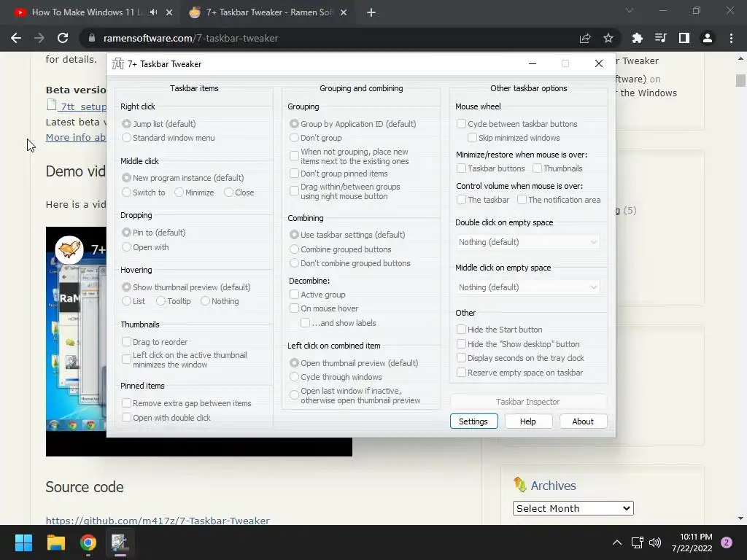Click the Settings button in Tweaker
747x560 pixels.
point(473,421)
